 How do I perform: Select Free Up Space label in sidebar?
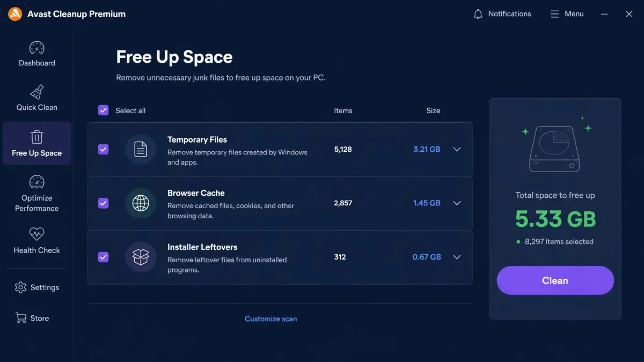[36, 153]
